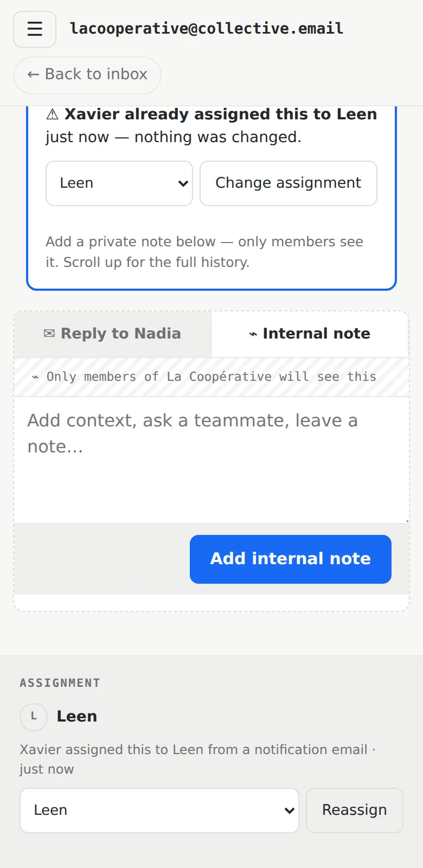This screenshot has width=423, height=868.
Task: Submit with Add internal note
Action: click(291, 559)
